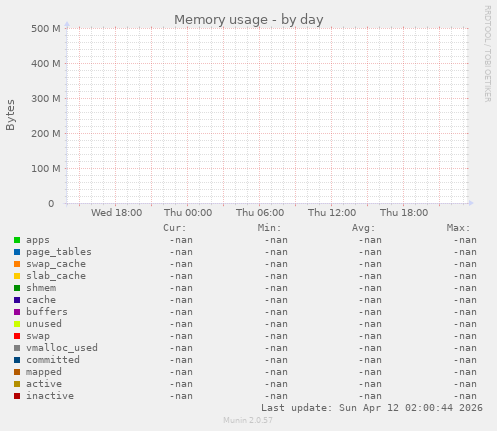Click the 'Thu 06:00' x-axis label
This screenshot has height=431, width=497.
point(260,213)
